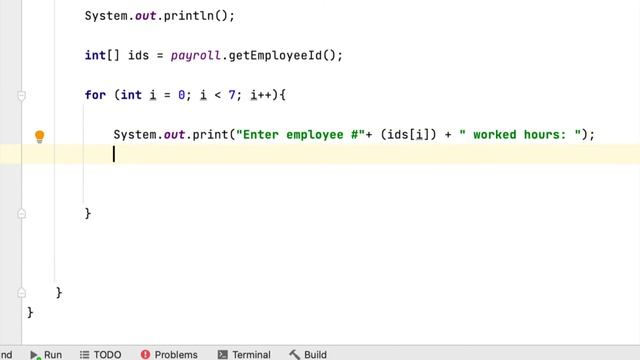
Task: Click the green Run play icon
Action: click(35, 355)
